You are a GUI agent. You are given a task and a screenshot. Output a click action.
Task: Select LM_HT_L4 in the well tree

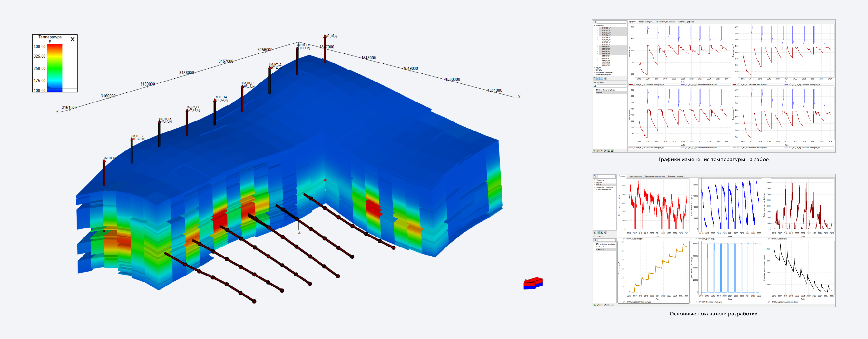click(x=606, y=56)
